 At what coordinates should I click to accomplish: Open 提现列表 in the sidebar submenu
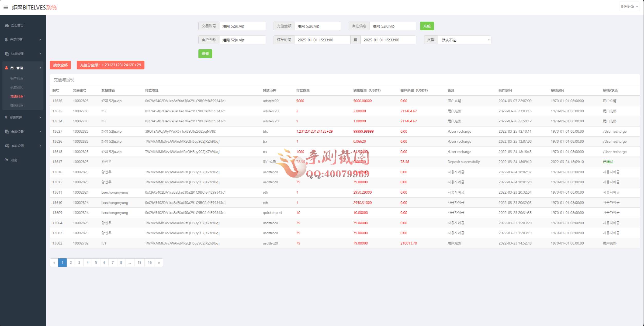(17, 105)
